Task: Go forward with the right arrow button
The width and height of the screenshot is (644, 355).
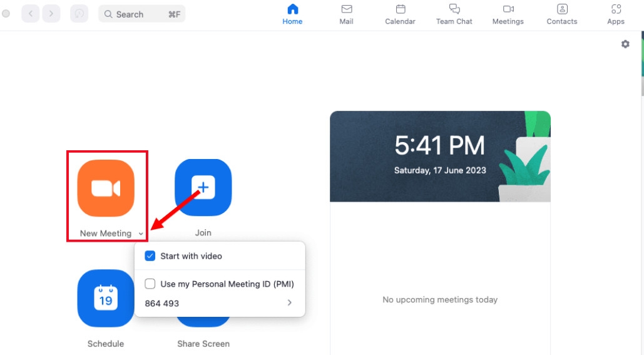Action: pos(51,14)
